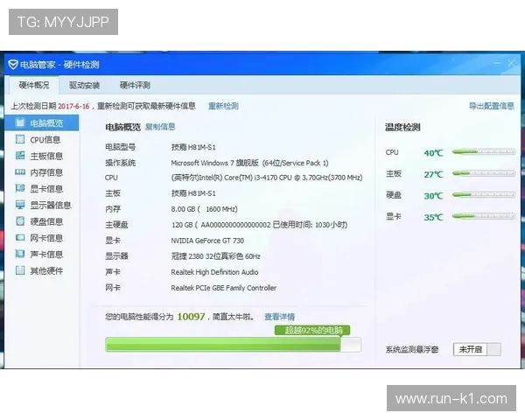The image size is (525, 420).
Task: Click the Intel Core i3-4170 CPU value
Action: 267,178
